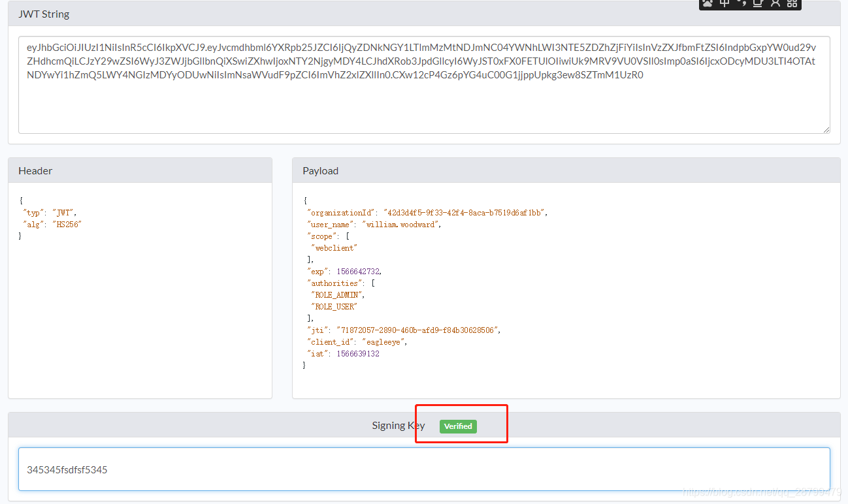
Task: Click the "scope" key in Payload
Action: click(x=321, y=236)
